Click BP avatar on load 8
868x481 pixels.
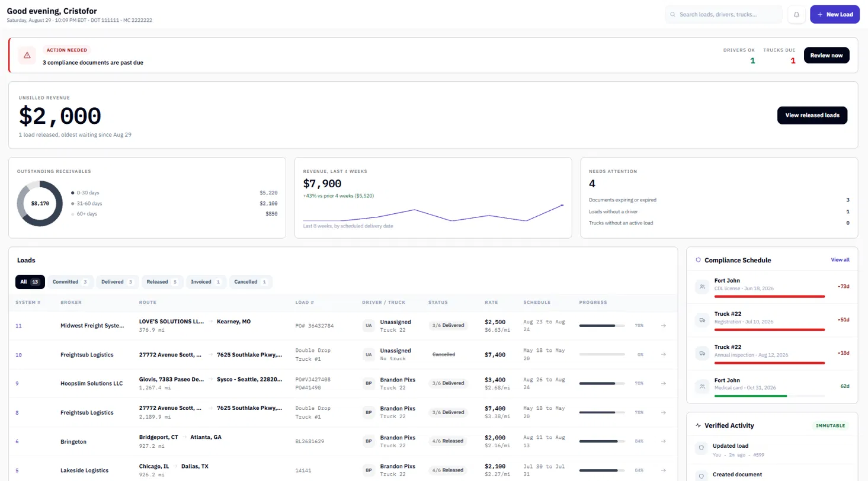point(369,412)
